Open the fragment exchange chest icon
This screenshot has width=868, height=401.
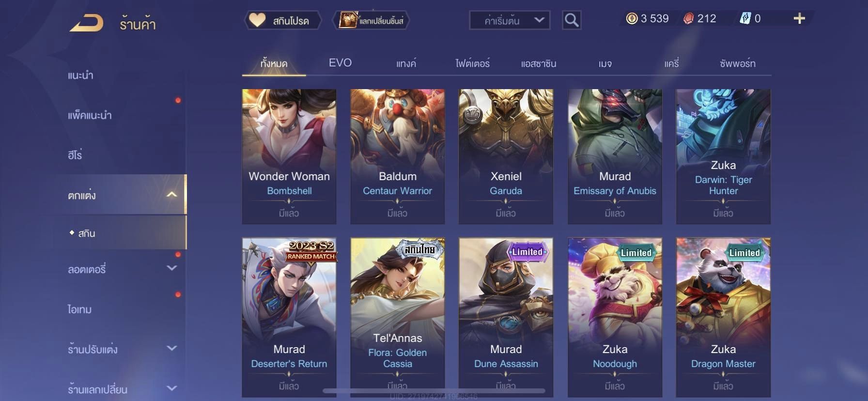[348, 20]
